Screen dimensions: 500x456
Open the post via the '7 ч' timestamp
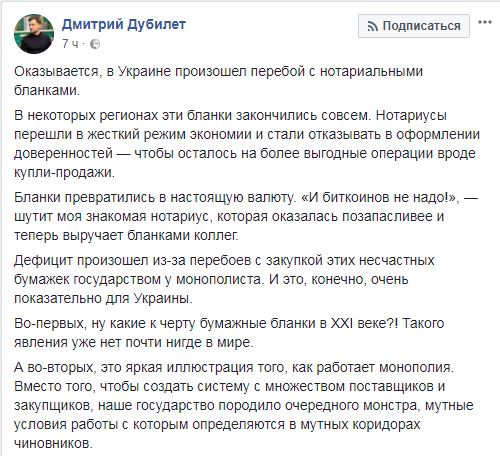click(x=70, y=44)
